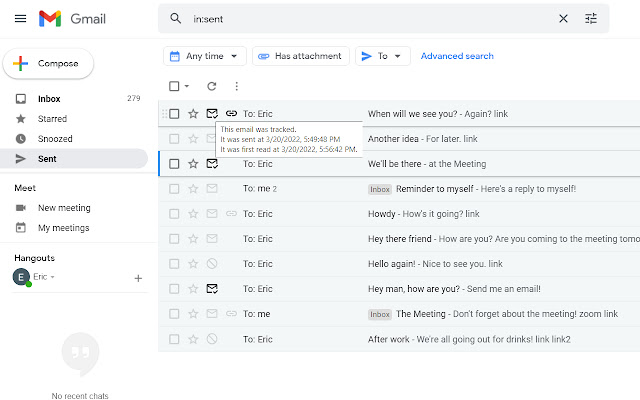Screen dimensions: 640x400
Task: Select the Sent folder
Action: (x=73, y=159)
